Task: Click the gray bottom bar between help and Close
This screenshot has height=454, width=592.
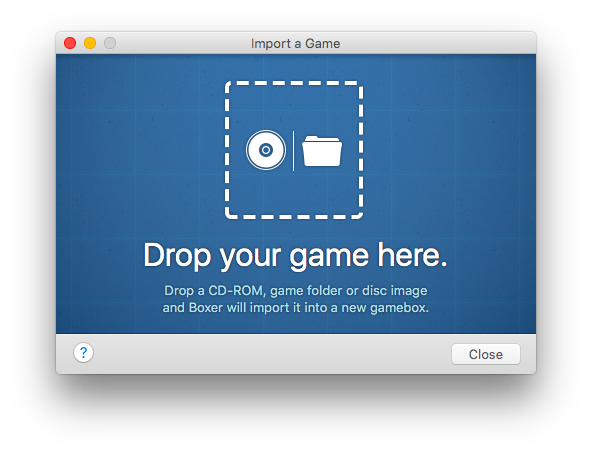Action: pos(272,354)
